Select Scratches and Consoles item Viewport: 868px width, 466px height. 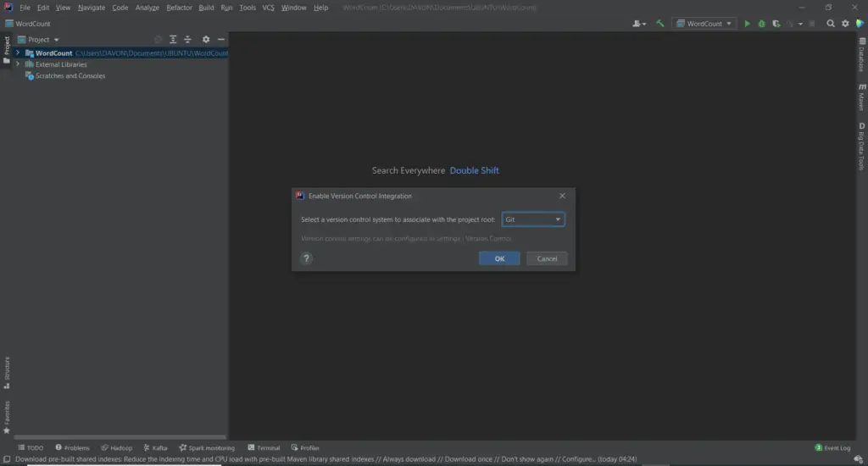point(70,75)
